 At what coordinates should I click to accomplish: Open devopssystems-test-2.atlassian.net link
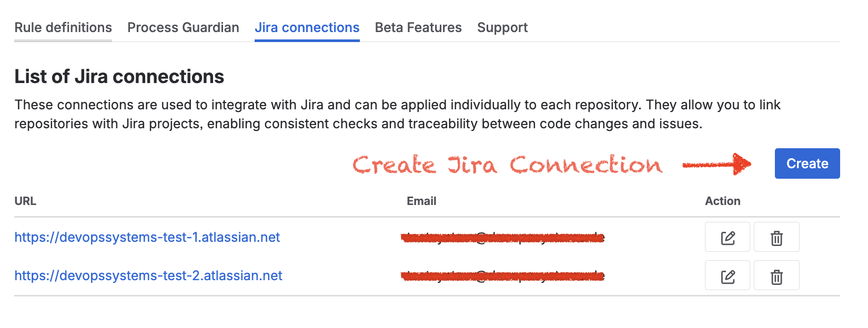pos(148,275)
